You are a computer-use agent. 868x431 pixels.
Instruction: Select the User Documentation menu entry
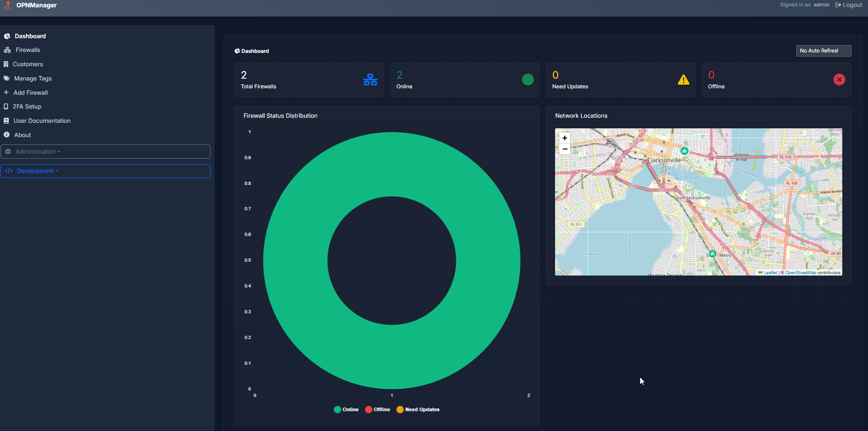(x=42, y=121)
